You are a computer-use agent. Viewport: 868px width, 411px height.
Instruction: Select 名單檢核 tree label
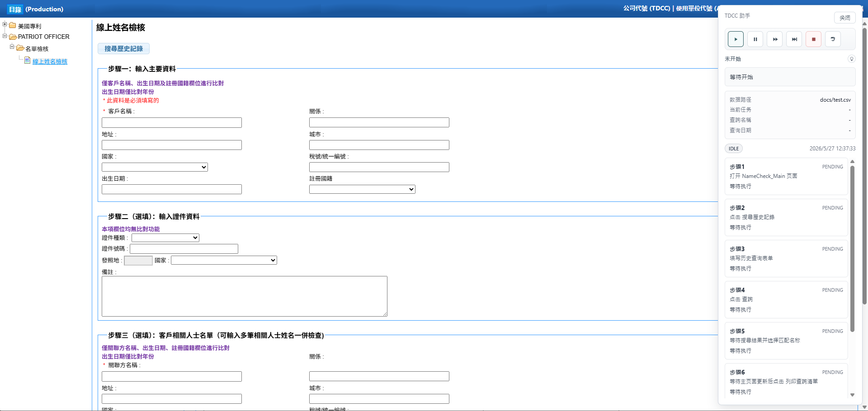[37, 49]
